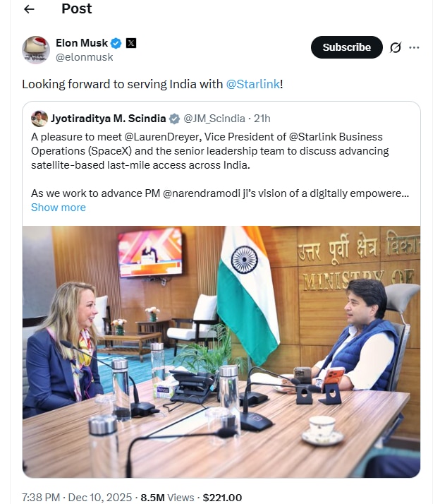Click the X affiliate badge icon
This screenshot has height=504, width=440.
131,43
